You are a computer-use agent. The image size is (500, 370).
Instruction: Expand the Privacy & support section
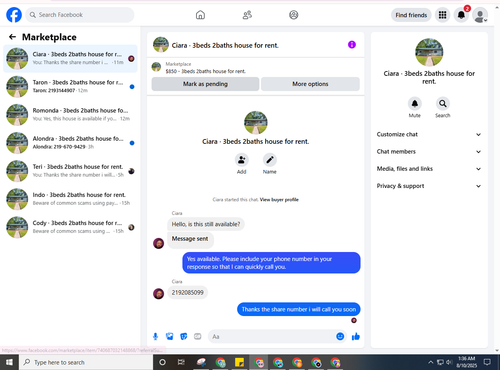[429, 186]
